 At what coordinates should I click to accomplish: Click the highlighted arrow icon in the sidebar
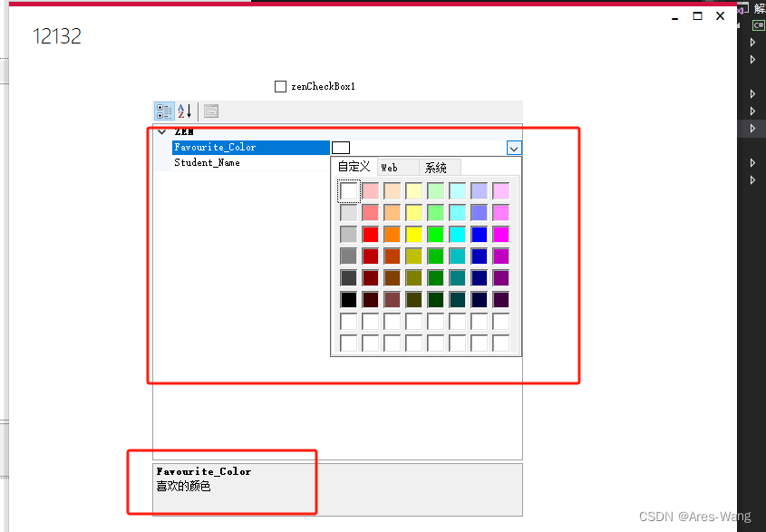point(753,128)
